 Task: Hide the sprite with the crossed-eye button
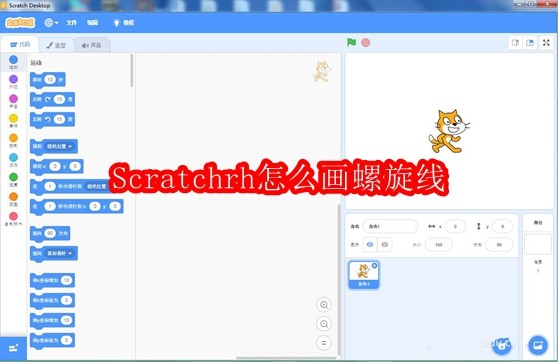tap(385, 245)
